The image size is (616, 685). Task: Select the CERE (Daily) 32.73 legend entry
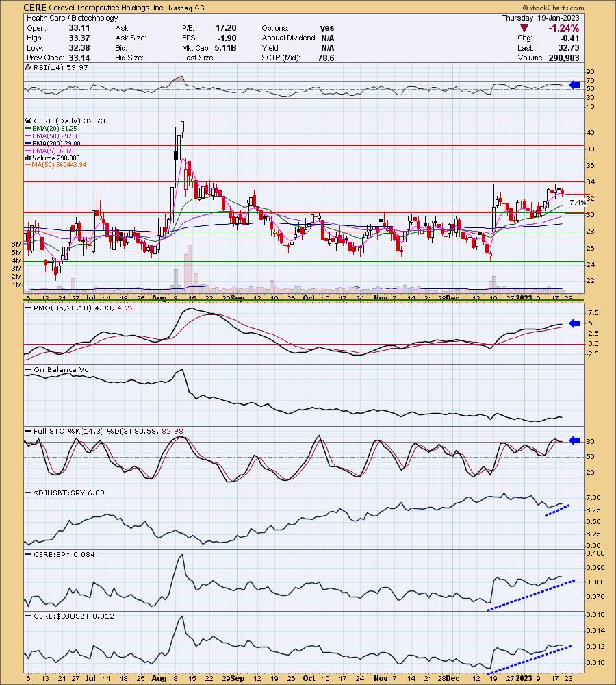point(69,121)
